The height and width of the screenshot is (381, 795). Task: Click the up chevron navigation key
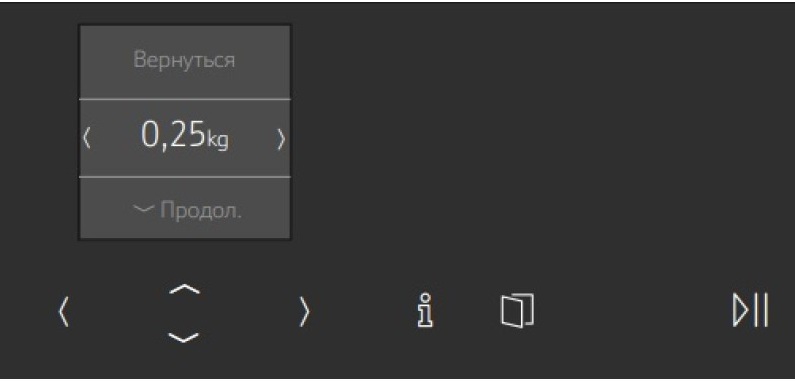tap(185, 289)
